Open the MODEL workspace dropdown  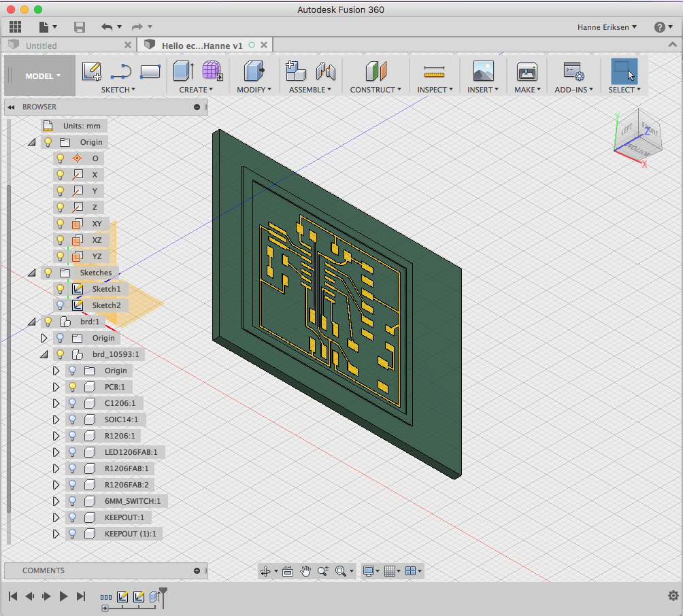tap(39, 75)
